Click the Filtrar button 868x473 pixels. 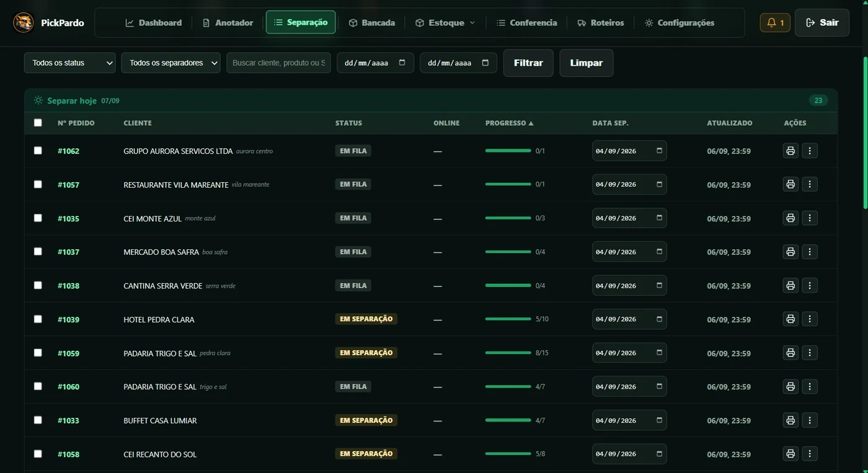coord(528,63)
